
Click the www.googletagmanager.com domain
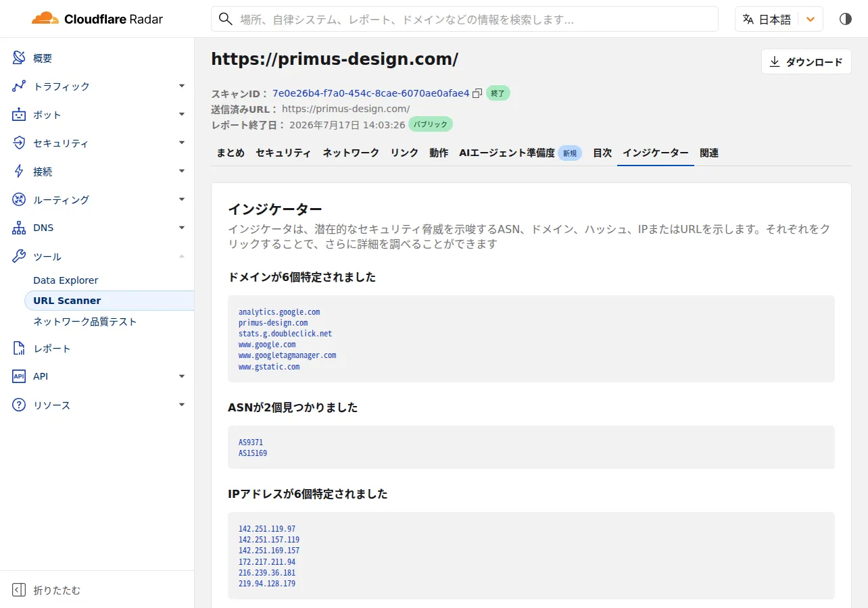tap(287, 355)
